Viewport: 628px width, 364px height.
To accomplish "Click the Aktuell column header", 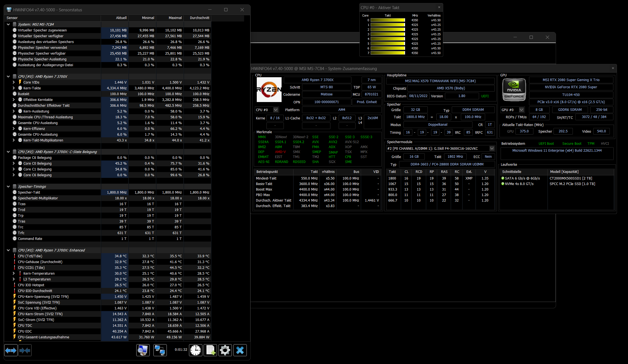I will tap(114, 18).
